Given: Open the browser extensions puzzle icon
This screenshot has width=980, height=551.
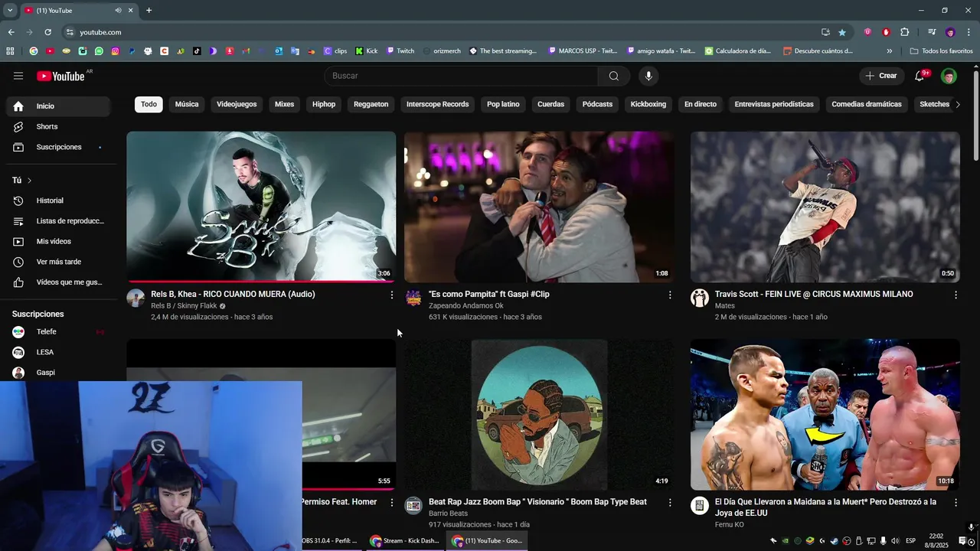Looking at the screenshot, I should [x=904, y=32].
